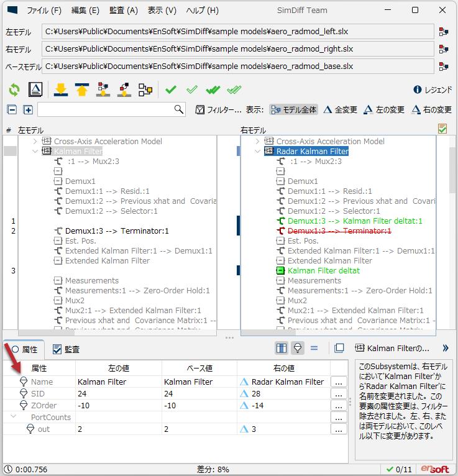Browse for the base model file

[444, 66]
